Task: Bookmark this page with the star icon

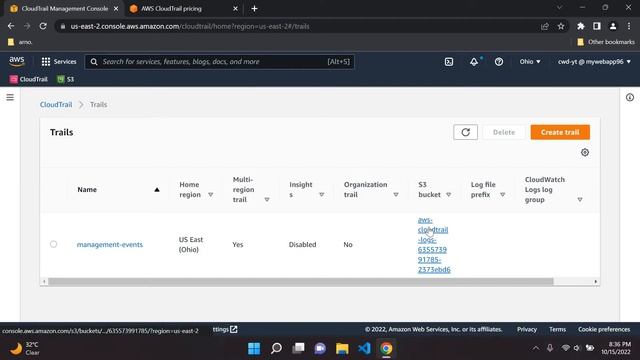Action: pyautogui.click(x=561, y=26)
